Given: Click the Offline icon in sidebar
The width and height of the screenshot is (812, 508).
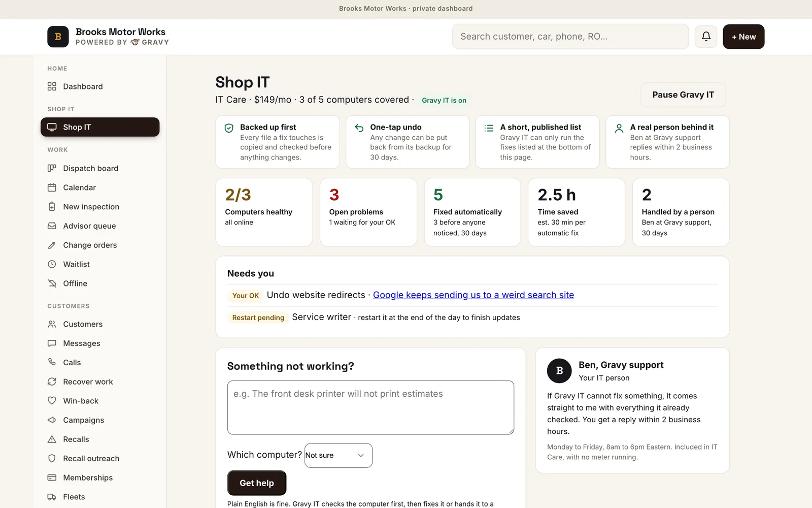Looking at the screenshot, I should 52,283.
